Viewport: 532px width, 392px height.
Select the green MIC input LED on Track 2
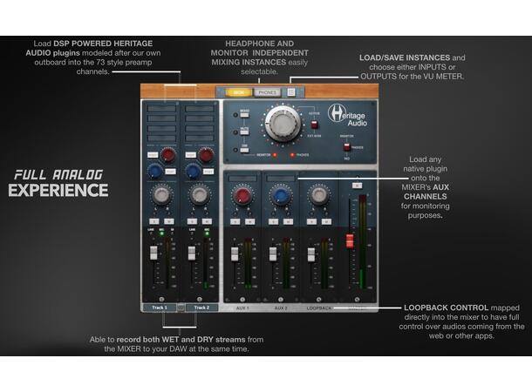pyautogui.click(x=207, y=233)
